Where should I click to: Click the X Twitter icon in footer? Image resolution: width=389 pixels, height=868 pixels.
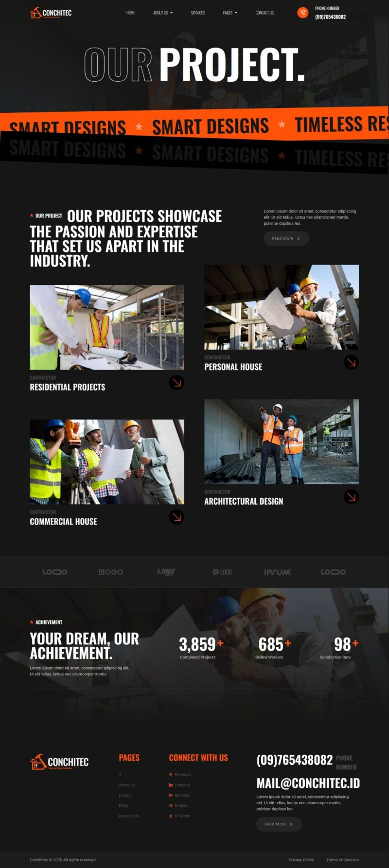(x=171, y=816)
